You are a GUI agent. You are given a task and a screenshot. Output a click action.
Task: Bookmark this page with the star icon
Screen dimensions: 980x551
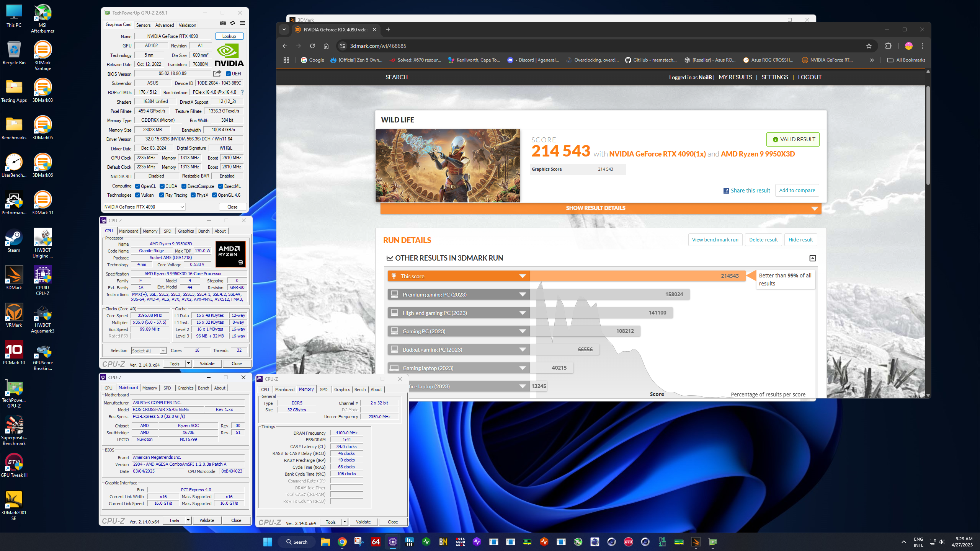[x=869, y=46]
